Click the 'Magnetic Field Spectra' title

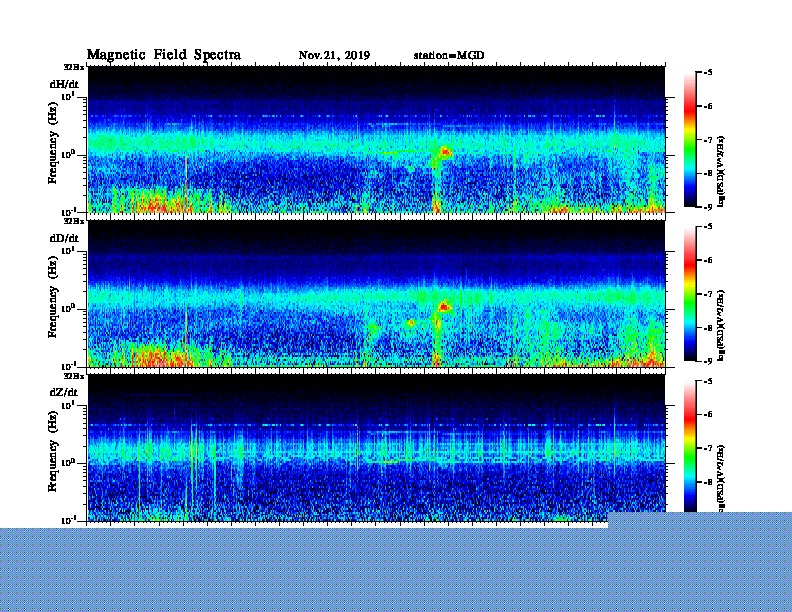tap(164, 55)
